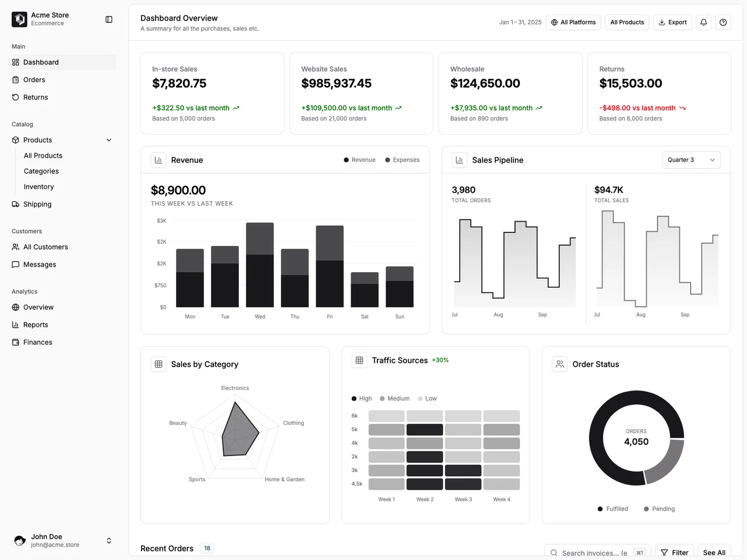Image resolution: width=747 pixels, height=560 pixels.
Task: Open the Messages section in sidebar
Action: [40, 264]
